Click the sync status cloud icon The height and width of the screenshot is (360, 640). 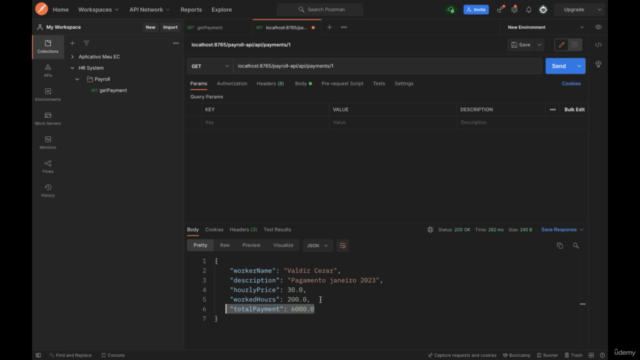coord(451,9)
